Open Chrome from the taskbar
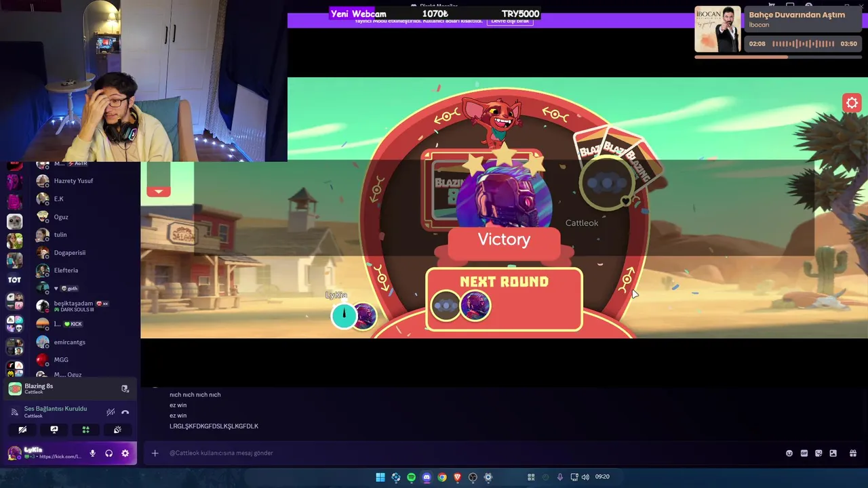Screen dimensions: 868x488 [442, 477]
